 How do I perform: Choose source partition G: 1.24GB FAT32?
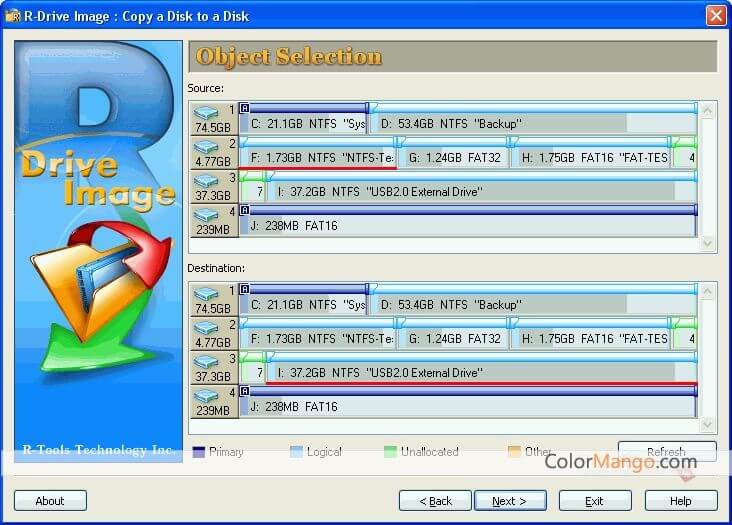point(453,153)
